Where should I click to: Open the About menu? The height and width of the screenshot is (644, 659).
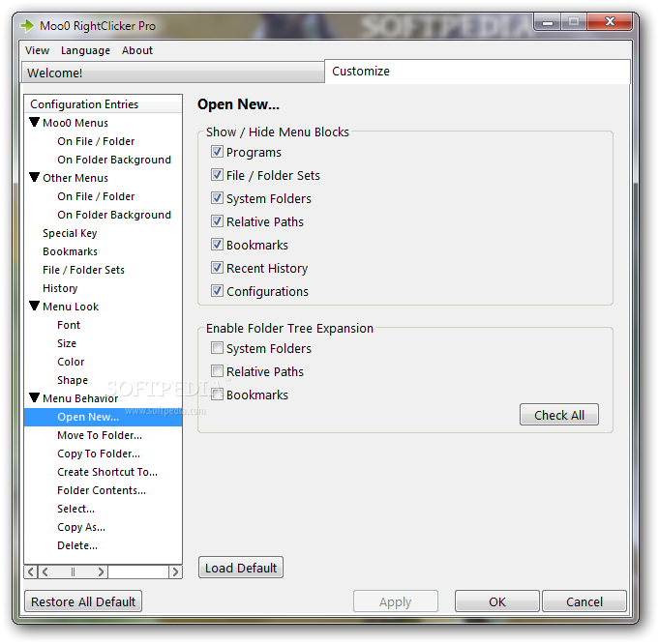[137, 50]
